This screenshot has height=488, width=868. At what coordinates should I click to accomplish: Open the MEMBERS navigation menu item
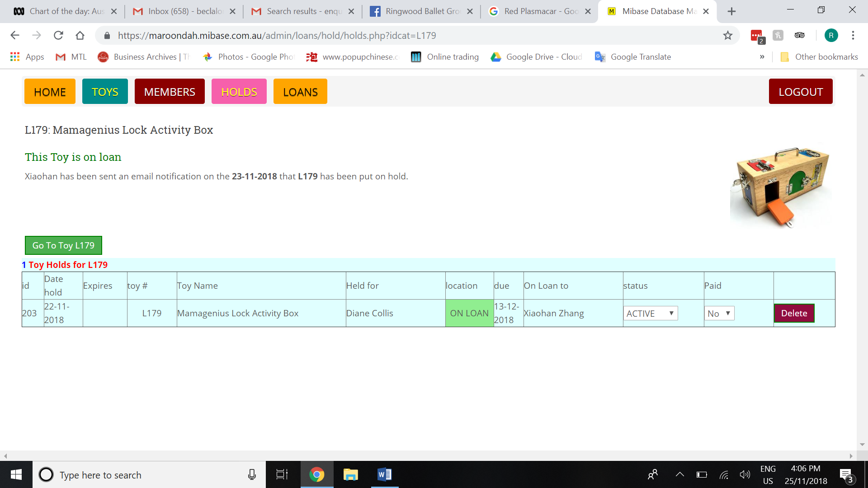tap(170, 92)
